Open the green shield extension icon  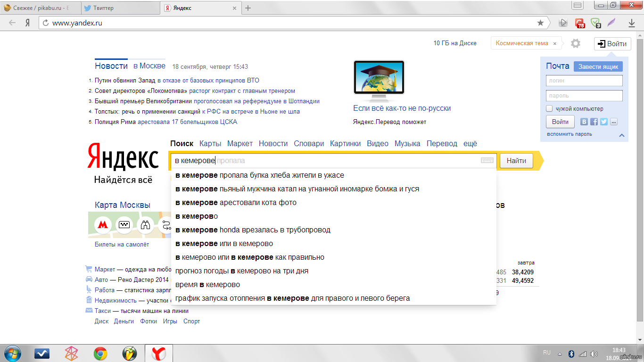(596, 23)
